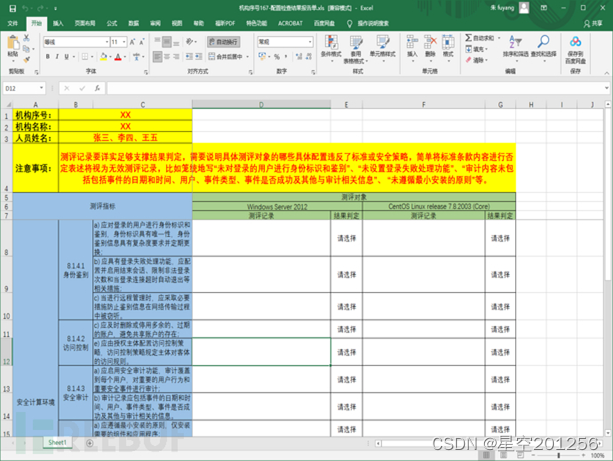The width and height of the screenshot is (613, 461).
Task: Click increase indent icon
Action: [199, 57]
